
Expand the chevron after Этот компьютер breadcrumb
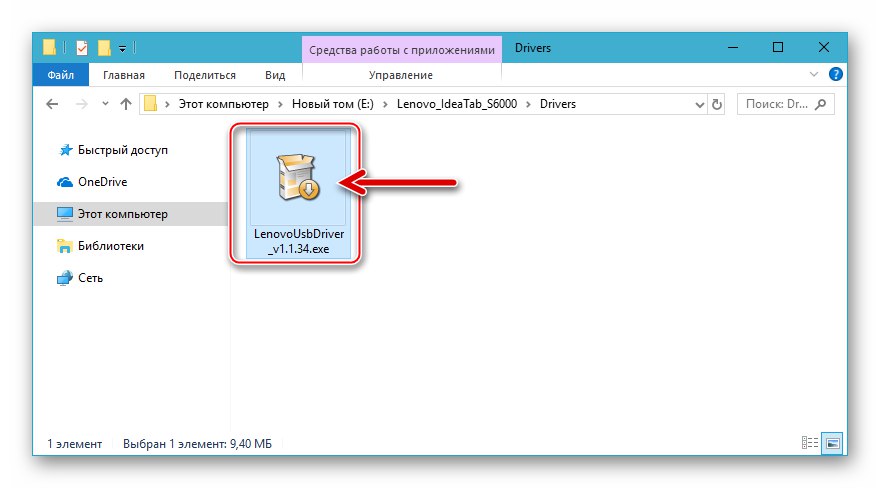pos(280,104)
